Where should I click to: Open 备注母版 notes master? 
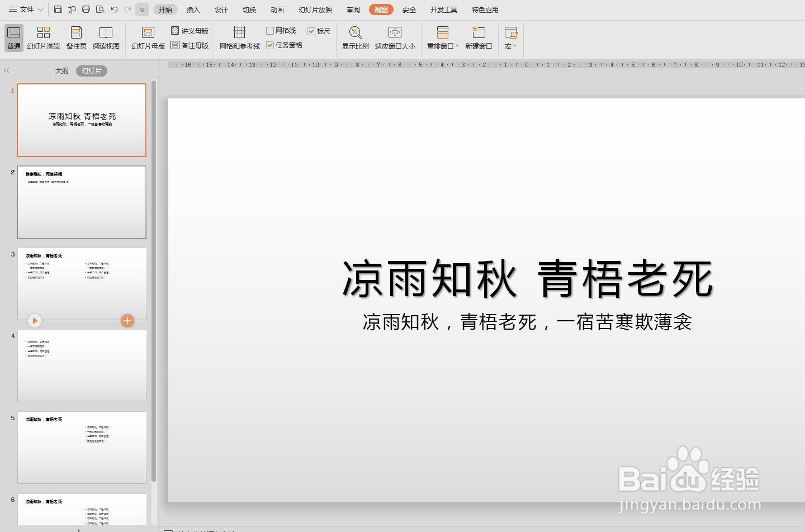pos(190,45)
